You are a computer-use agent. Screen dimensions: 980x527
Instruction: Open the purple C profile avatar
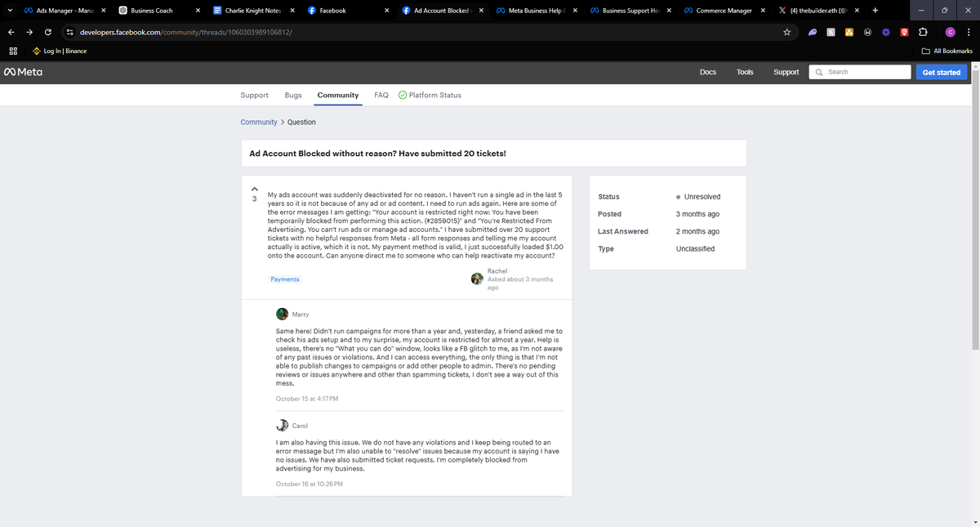(x=950, y=32)
